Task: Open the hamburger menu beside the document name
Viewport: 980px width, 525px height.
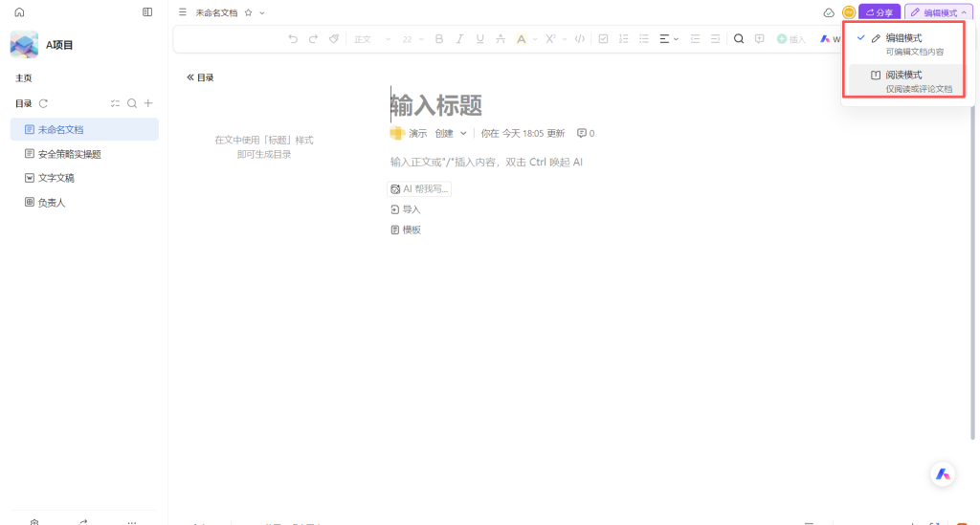Action: pos(183,11)
